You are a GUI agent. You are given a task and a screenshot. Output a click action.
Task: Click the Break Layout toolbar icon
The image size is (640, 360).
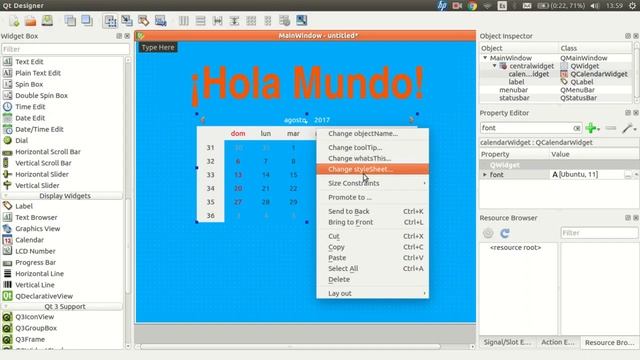[x=284, y=20]
